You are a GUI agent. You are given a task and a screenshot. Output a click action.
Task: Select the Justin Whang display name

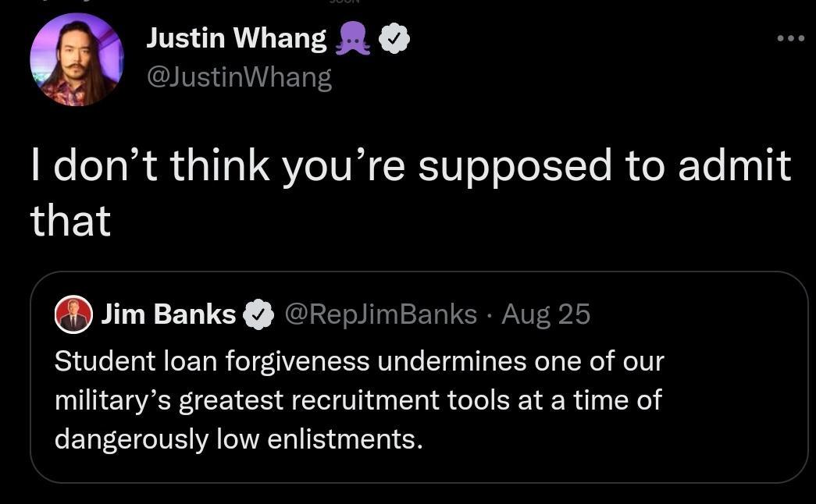(235, 37)
